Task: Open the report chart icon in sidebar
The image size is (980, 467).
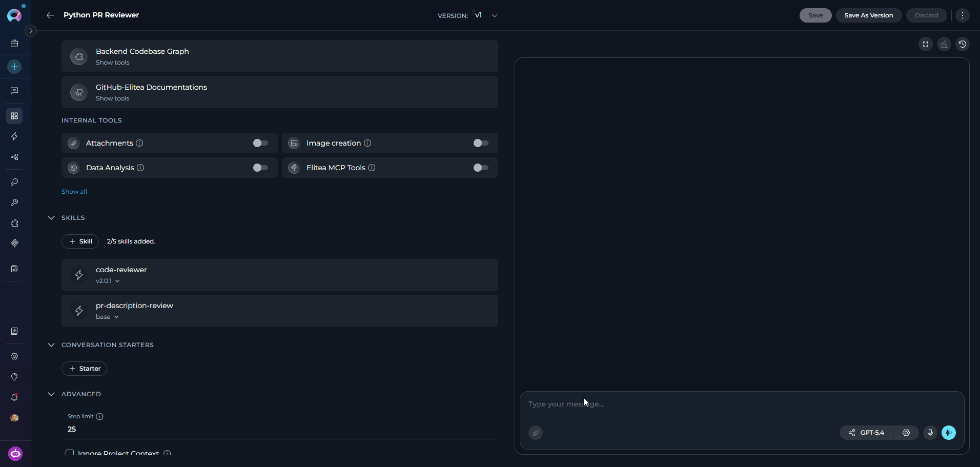Action: click(14, 331)
